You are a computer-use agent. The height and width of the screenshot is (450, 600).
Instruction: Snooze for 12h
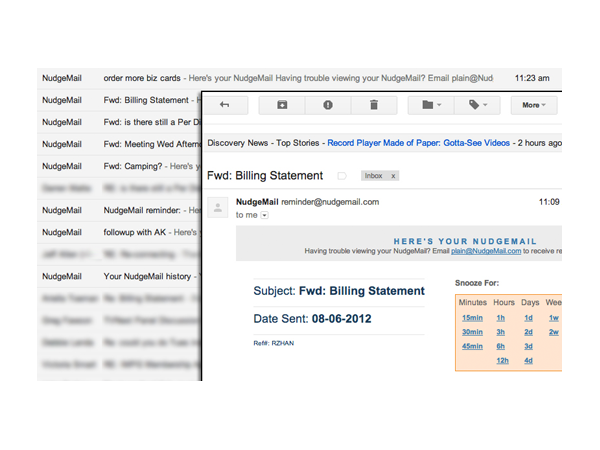[x=502, y=360]
